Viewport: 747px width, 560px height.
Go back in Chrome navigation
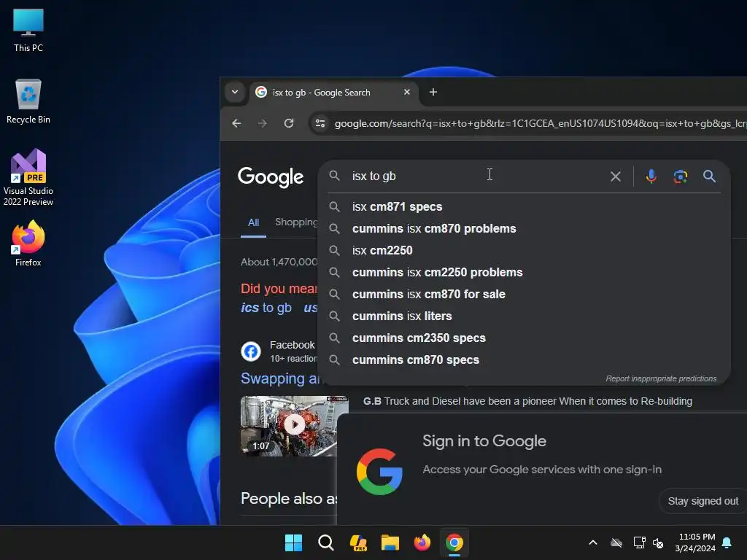[x=236, y=123]
